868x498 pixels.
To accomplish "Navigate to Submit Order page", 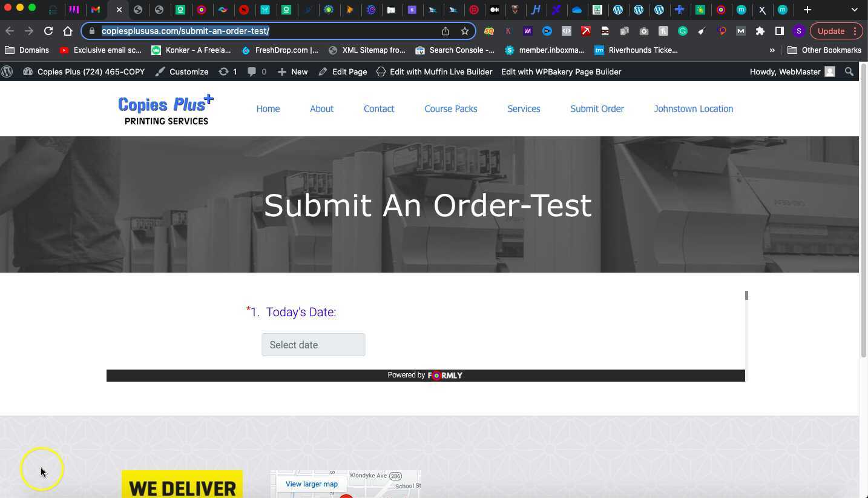I will click(597, 109).
